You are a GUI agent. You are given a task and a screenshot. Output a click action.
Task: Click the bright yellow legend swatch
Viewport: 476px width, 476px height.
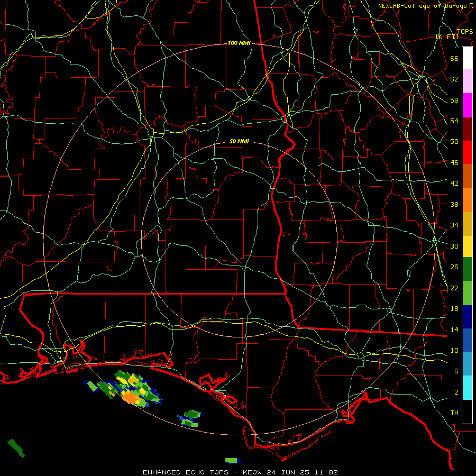click(x=467, y=246)
